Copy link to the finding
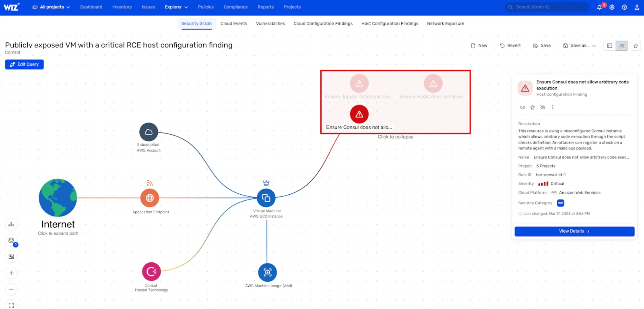Viewport: 644px width, 309px height. click(x=522, y=107)
